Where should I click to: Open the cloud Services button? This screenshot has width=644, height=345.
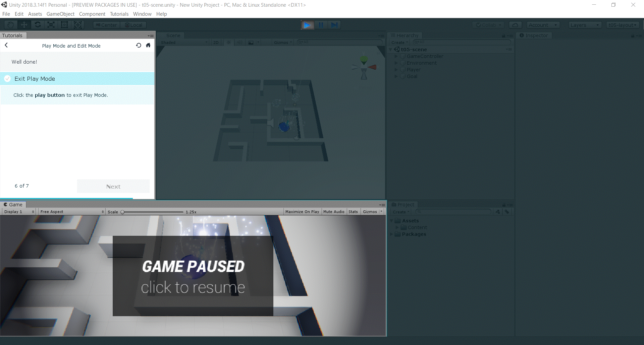click(x=516, y=25)
